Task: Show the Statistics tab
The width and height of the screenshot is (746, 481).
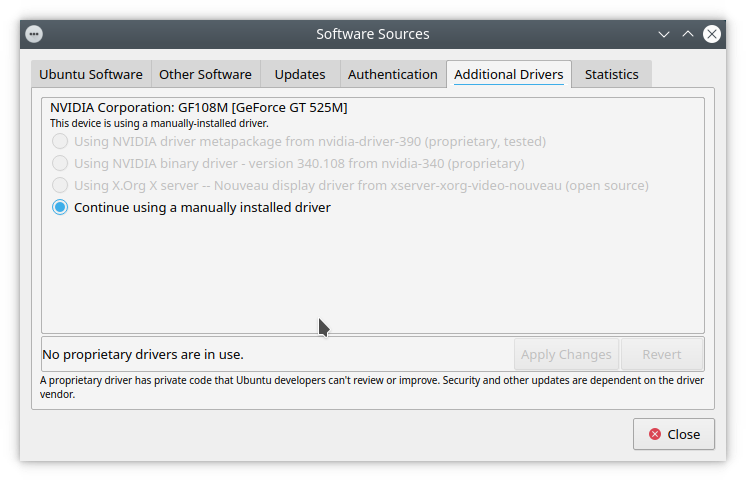Action: pyautogui.click(x=611, y=74)
